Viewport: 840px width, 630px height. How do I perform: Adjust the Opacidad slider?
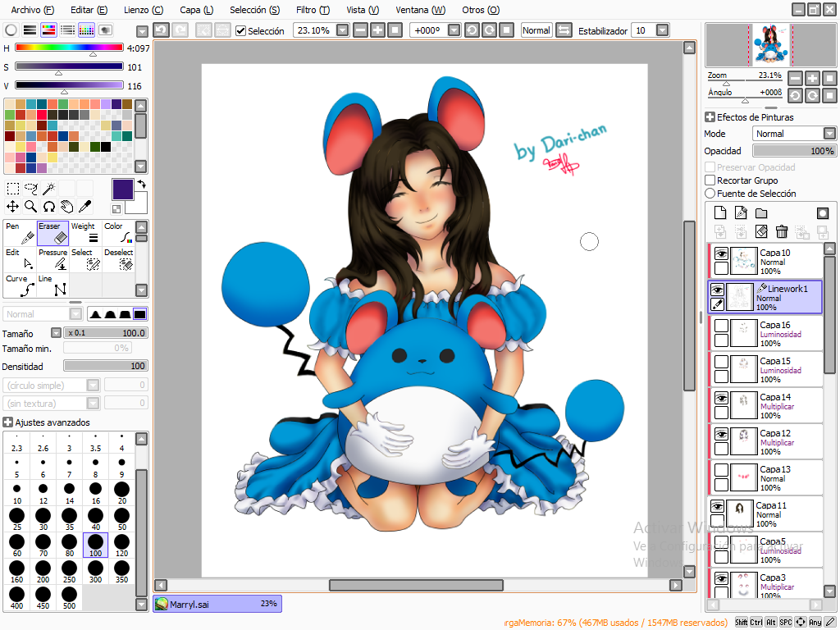pyautogui.click(x=794, y=151)
